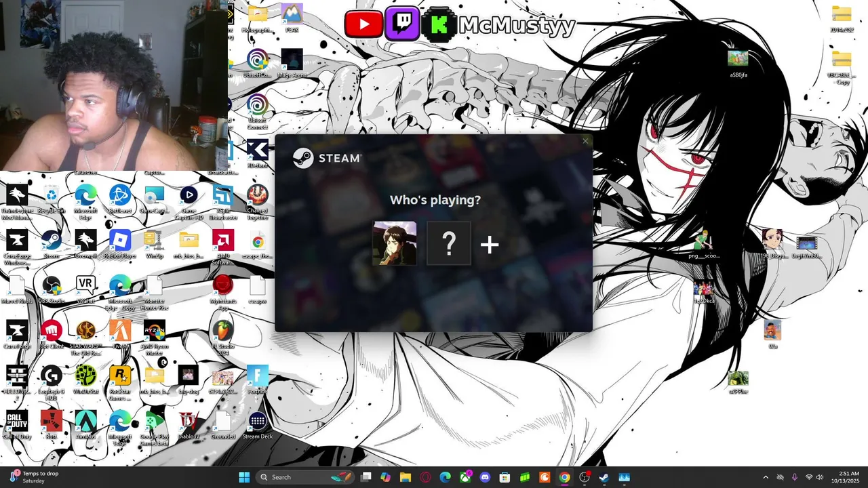
Task: Select the question-mark Steam profile
Action: click(x=449, y=243)
